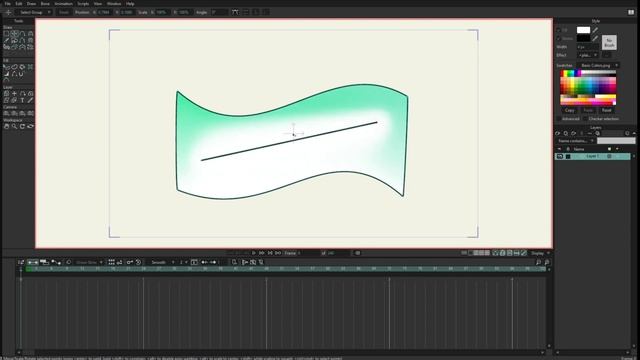This screenshot has height=360, width=640.
Task: Click the flip points icon after Angle field
Action: pyautogui.click(x=235, y=12)
